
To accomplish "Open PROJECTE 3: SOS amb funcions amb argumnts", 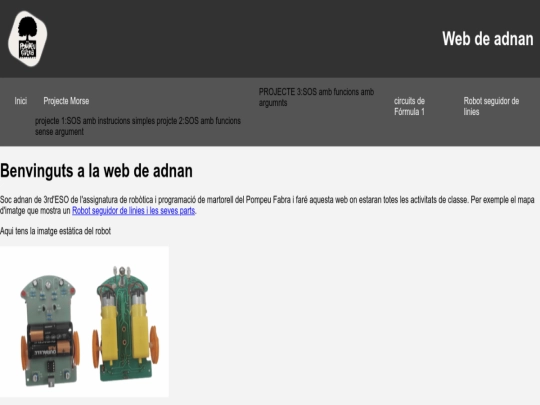I will tap(316, 97).
